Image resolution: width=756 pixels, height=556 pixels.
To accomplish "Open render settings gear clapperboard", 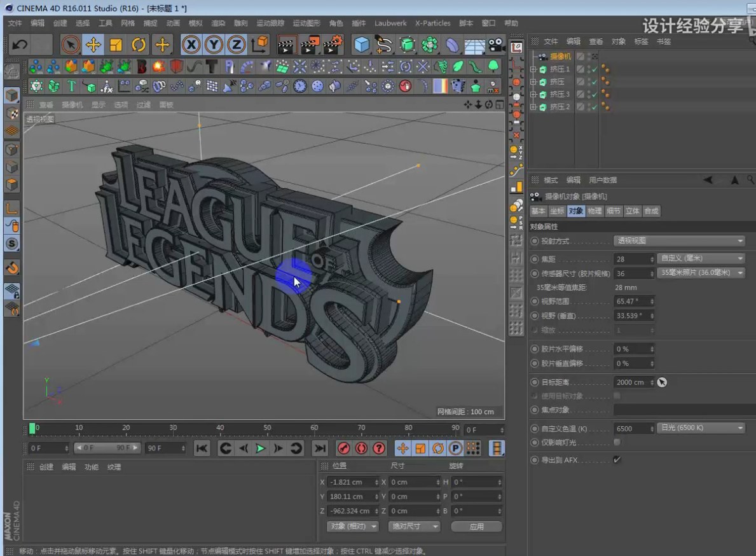I will coord(333,45).
